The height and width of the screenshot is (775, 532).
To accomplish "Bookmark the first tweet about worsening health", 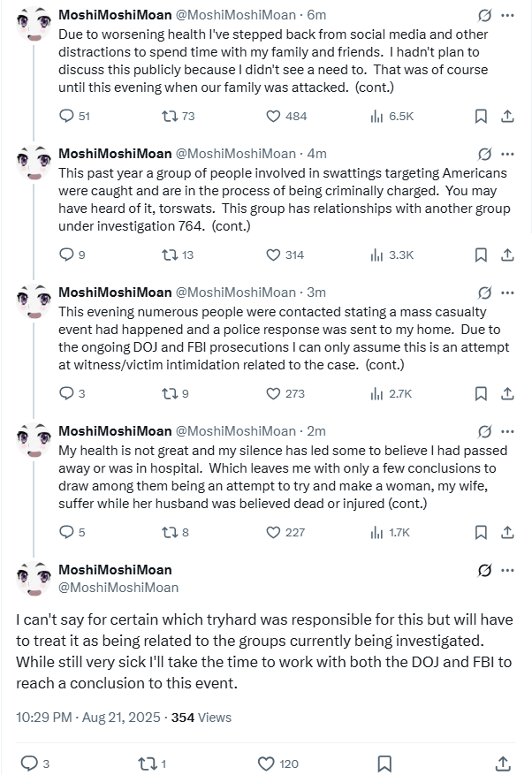I will point(482,116).
